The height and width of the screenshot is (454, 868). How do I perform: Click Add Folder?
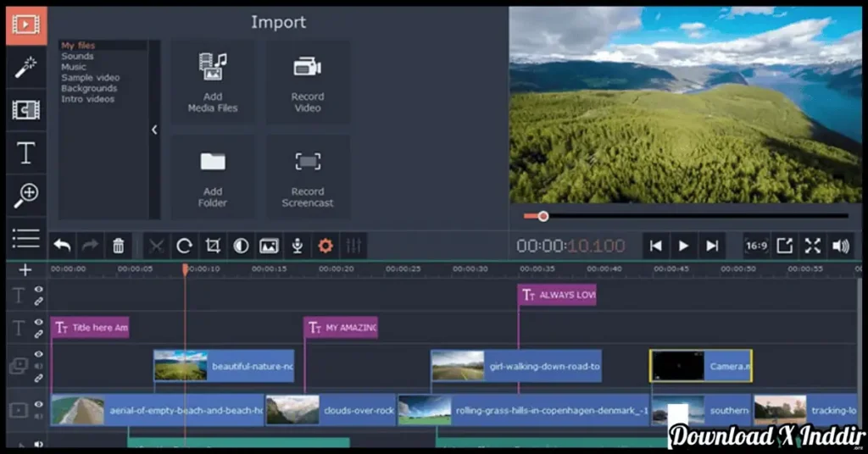[x=213, y=178]
